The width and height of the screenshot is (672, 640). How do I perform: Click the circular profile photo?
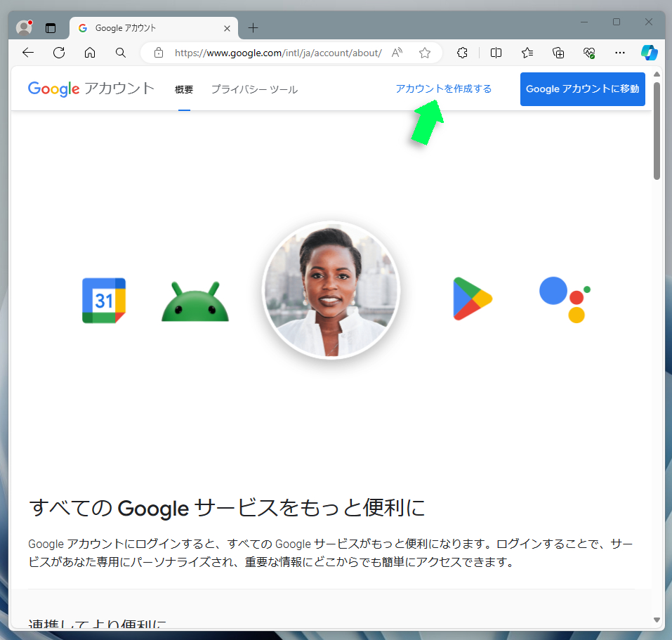(x=331, y=290)
